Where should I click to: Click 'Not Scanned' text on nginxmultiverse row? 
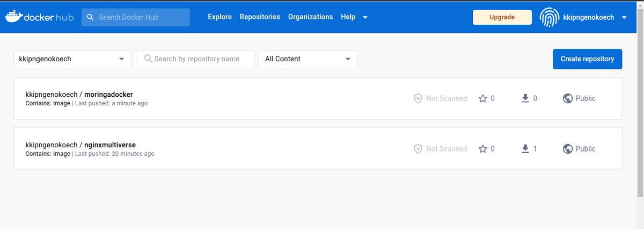tap(447, 149)
